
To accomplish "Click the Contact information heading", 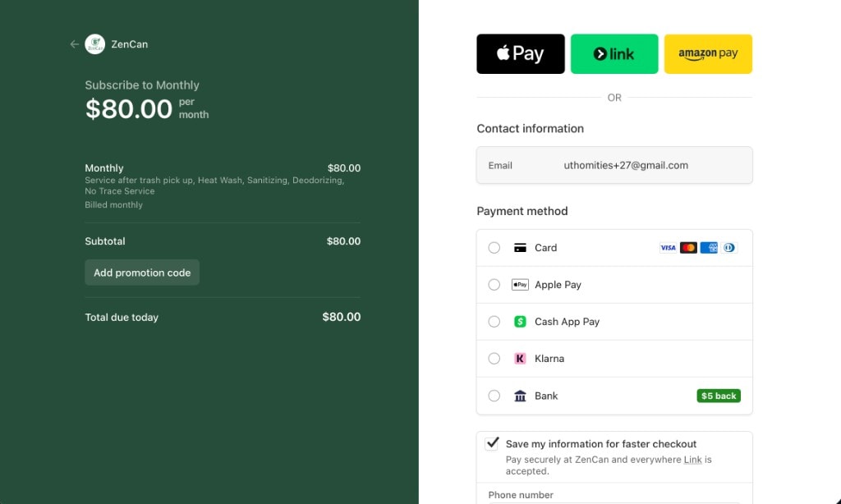I will tap(530, 129).
